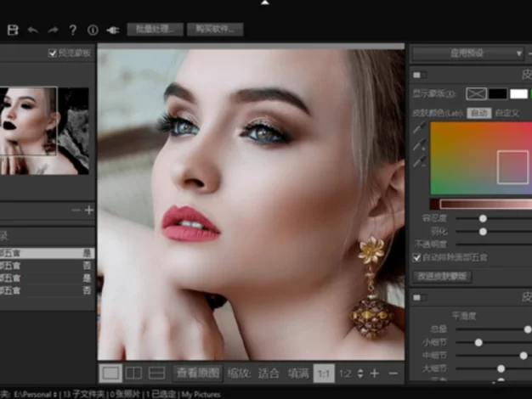The image size is (532, 399).
Task: Click the top collapse arrow at window top
Action: 265,3
